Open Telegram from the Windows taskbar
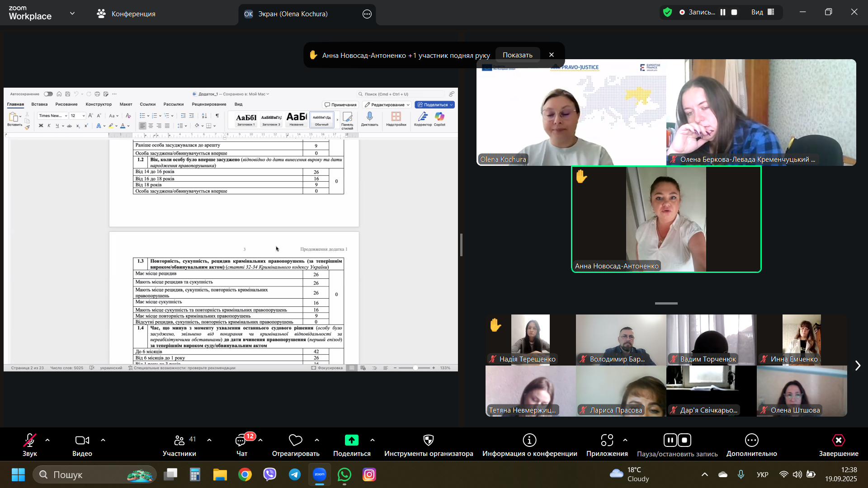 click(295, 474)
